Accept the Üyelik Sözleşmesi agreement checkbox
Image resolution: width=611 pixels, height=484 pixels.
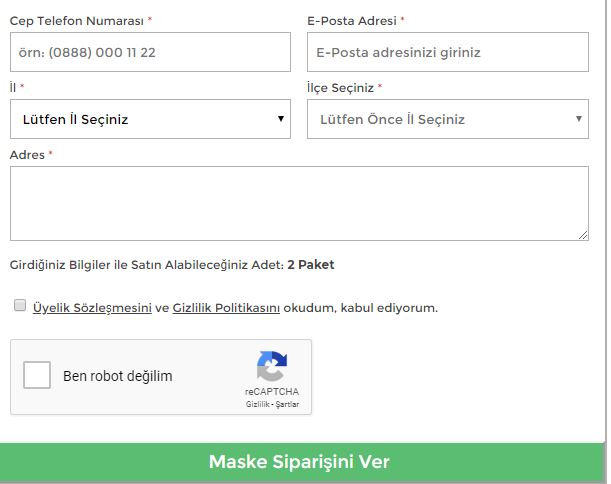tap(19, 306)
